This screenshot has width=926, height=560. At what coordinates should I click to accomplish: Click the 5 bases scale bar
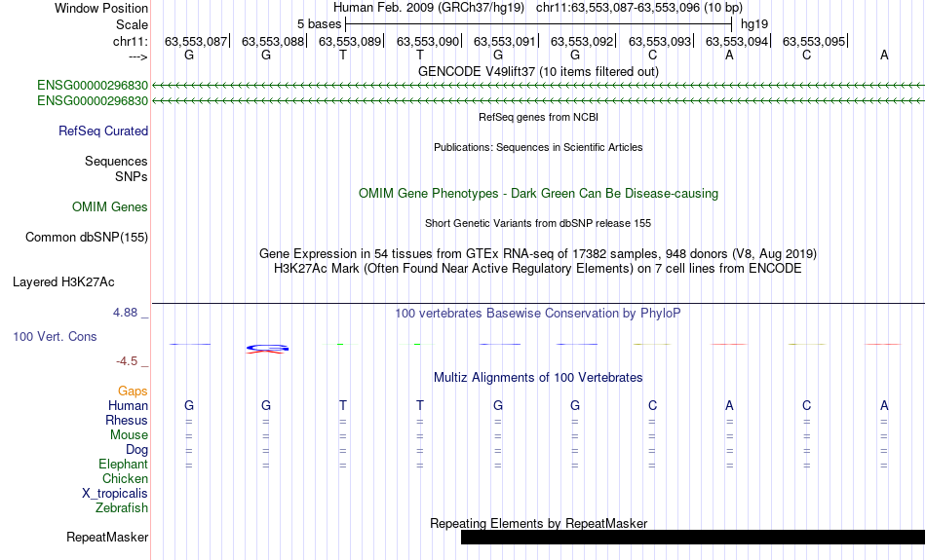coord(539,24)
